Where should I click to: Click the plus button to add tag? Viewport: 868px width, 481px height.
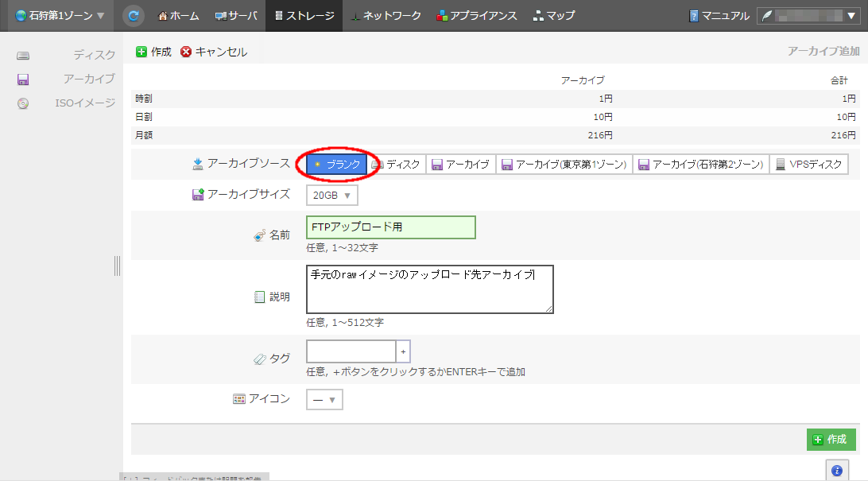tap(403, 351)
